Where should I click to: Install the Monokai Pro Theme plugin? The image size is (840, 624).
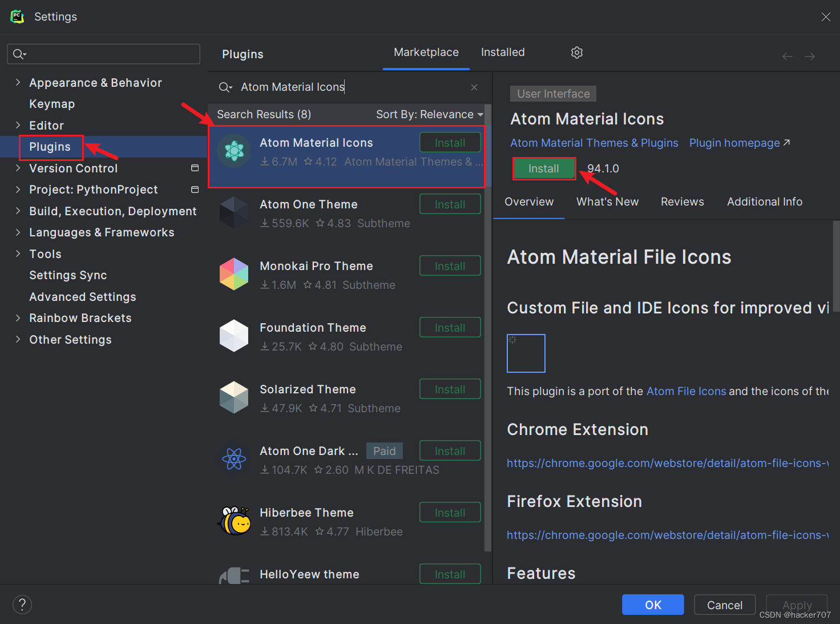click(450, 266)
